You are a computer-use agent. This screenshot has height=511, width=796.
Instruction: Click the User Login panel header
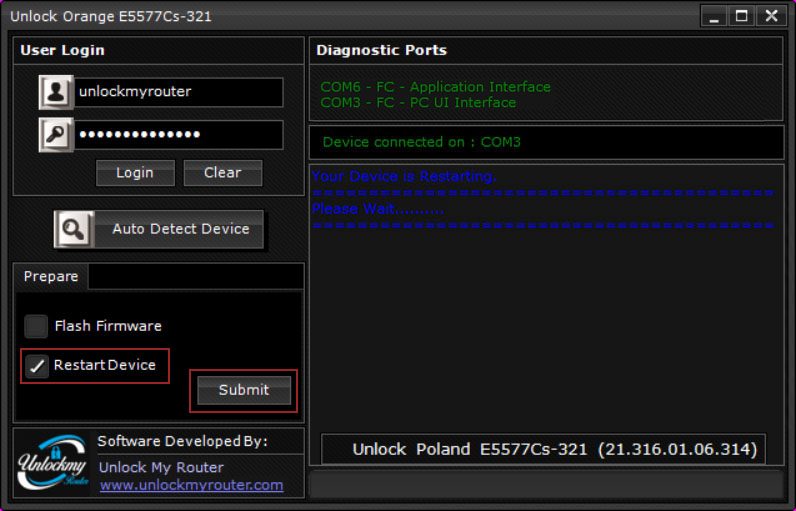pyautogui.click(x=158, y=50)
